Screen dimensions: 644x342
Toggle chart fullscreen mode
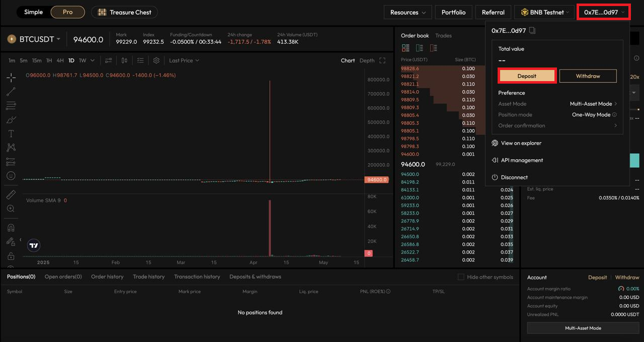tap(382, 60)
